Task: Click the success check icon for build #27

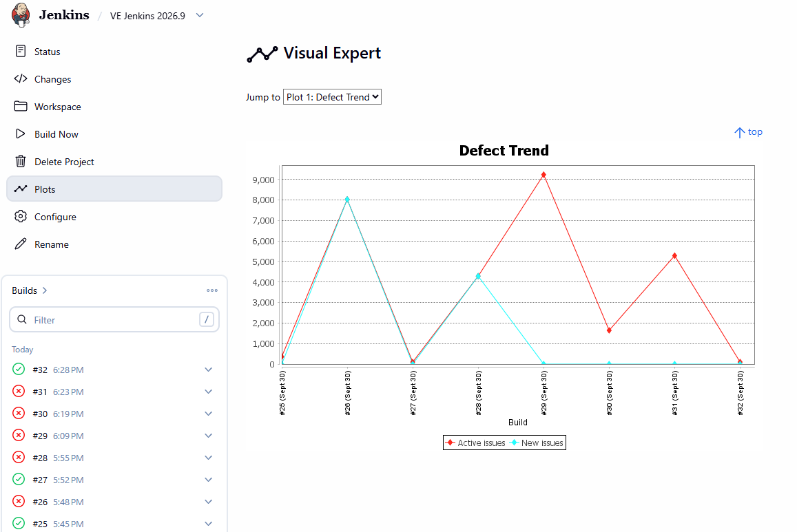Action: coord(19,479)
